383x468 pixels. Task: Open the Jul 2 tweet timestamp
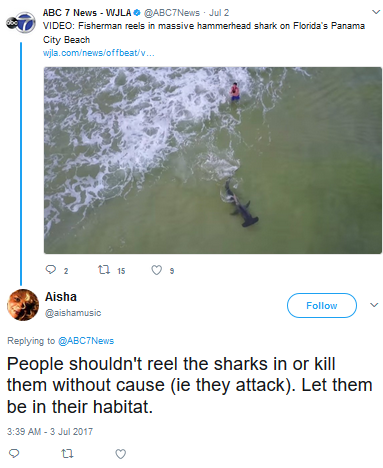pyautogui.click(x=219, y=13)
